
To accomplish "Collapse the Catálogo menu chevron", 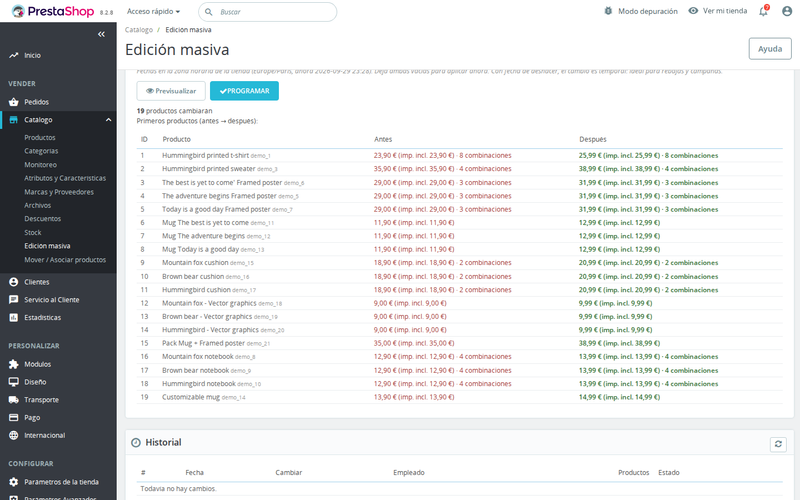I will [x=108, y=120].
